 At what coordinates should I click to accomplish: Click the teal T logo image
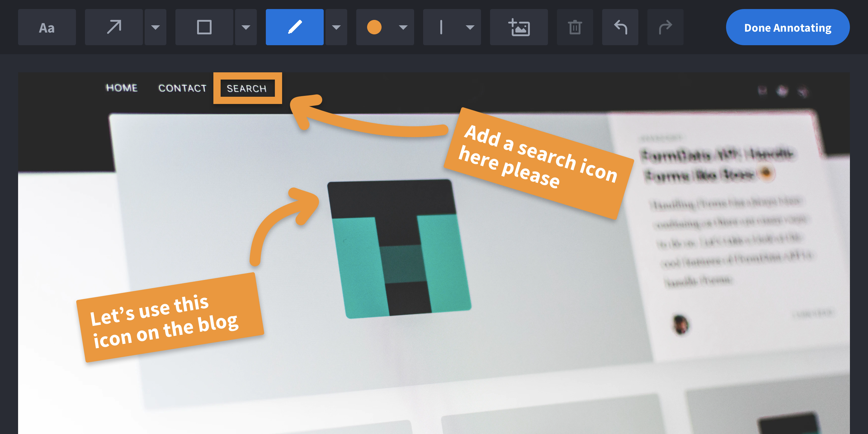[x=399, y=249]
